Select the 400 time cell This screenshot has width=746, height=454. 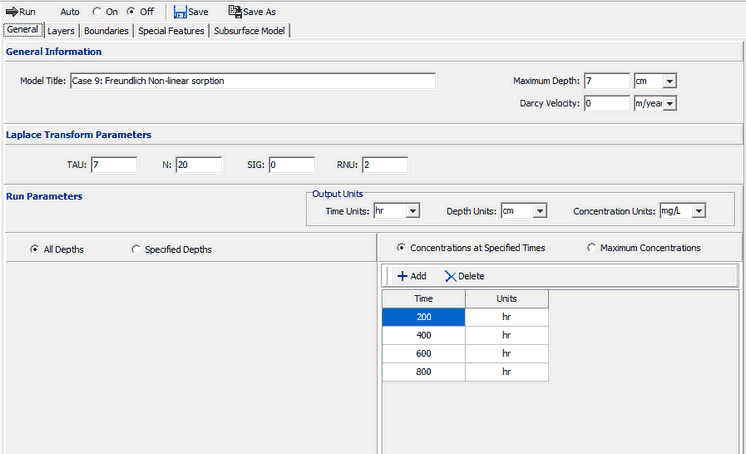point(423,336)
